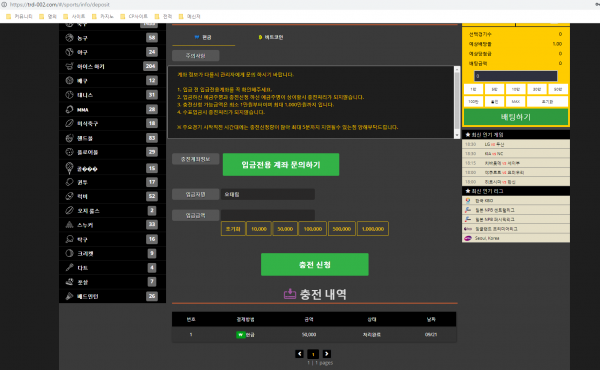Viewport: 600px width, 370px height.
Task: Open the MMA glove icon category
Action: pyautogui.click(x=69, y=109)
